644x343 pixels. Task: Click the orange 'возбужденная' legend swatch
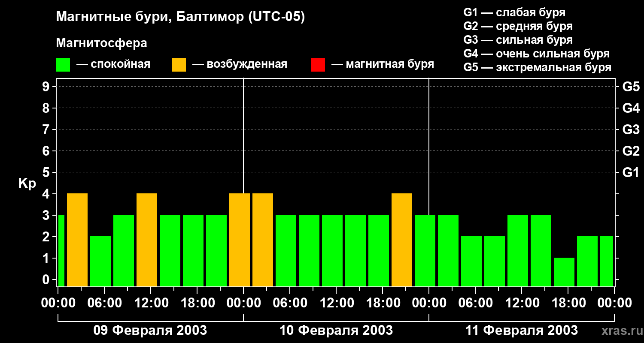point(179,65)
